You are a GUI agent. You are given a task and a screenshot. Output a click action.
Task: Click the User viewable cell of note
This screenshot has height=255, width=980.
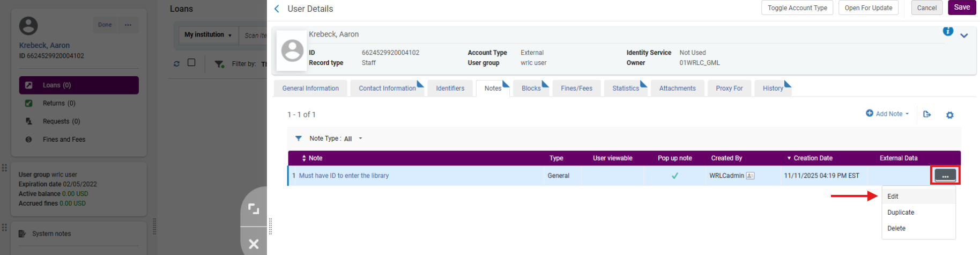coord(612,176)
